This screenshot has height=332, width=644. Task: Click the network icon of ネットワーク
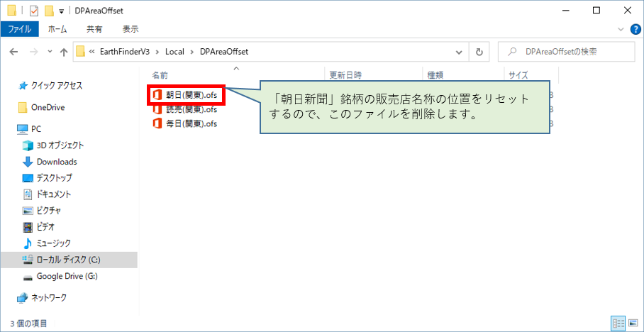pyautogui.click(x=23, y=298)
